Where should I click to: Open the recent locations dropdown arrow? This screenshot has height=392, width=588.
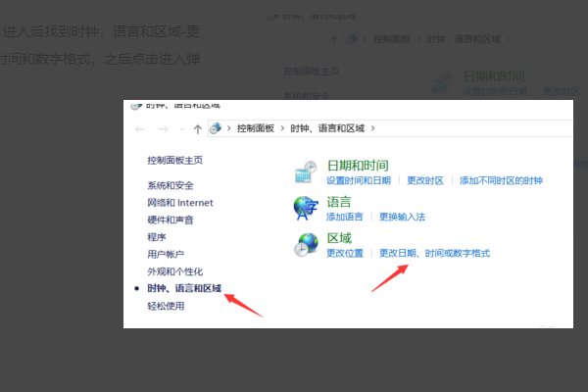click(182, 129)
